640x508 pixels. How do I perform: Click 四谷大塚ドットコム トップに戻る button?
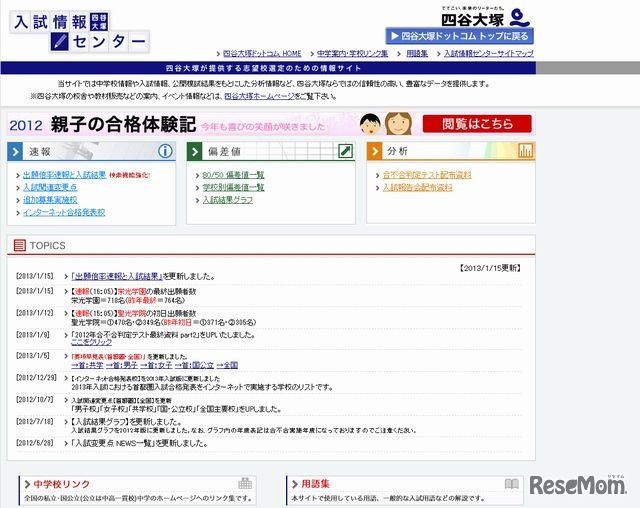pyautogui.click(x=459, y=36)
